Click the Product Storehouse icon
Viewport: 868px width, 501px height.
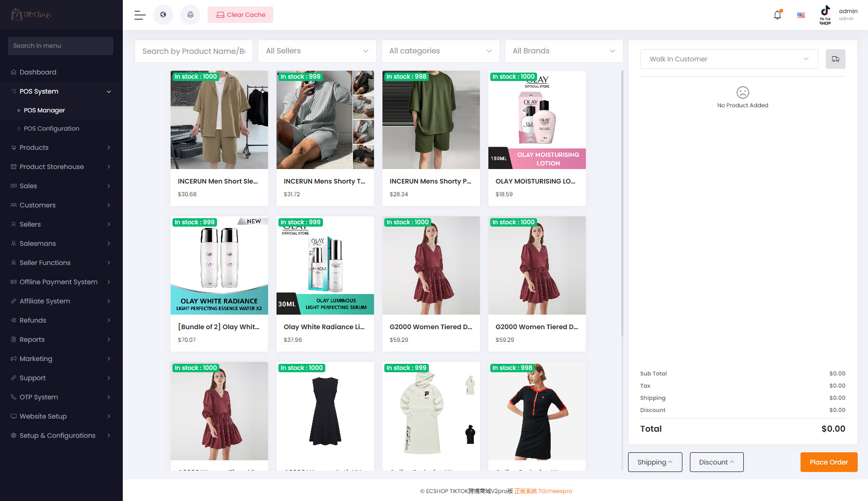[14, 167]
